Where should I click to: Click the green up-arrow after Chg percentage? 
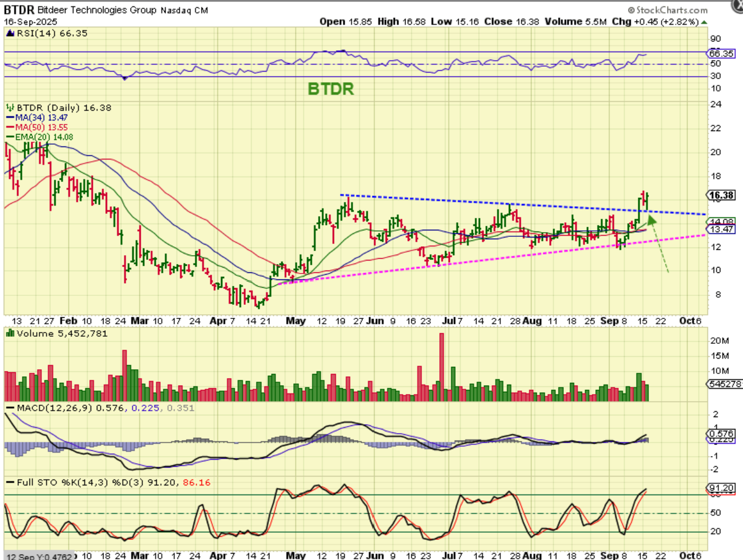click(x=703, y=21)
